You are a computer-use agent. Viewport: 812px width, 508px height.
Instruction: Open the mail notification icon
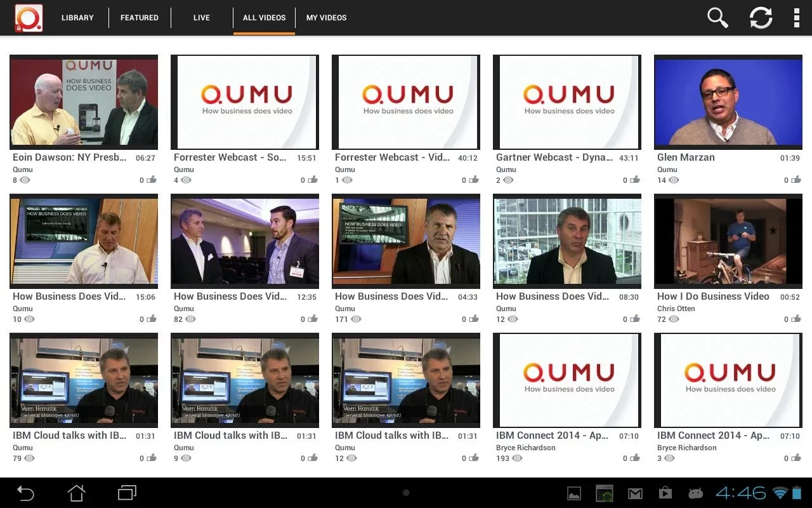tap(635, 493)
